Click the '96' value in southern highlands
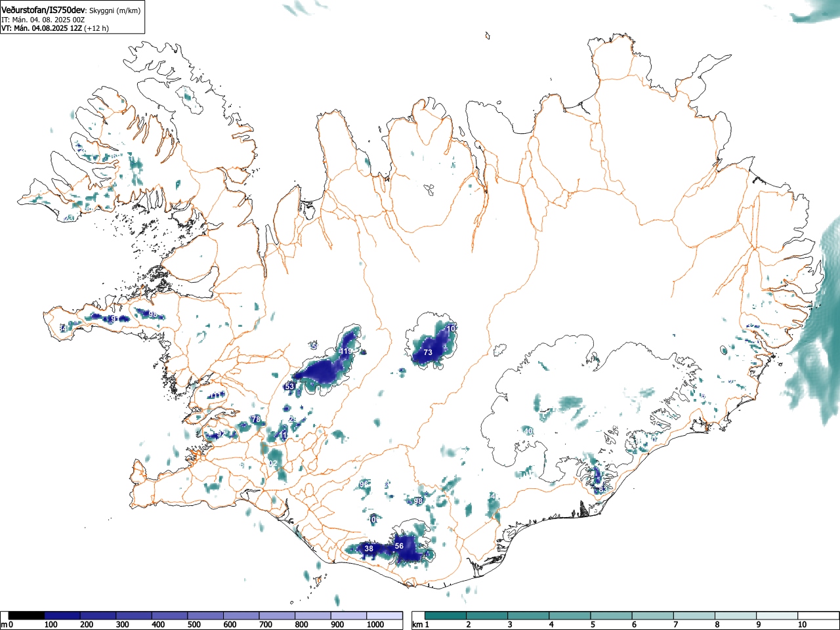 tap(364, 484)
